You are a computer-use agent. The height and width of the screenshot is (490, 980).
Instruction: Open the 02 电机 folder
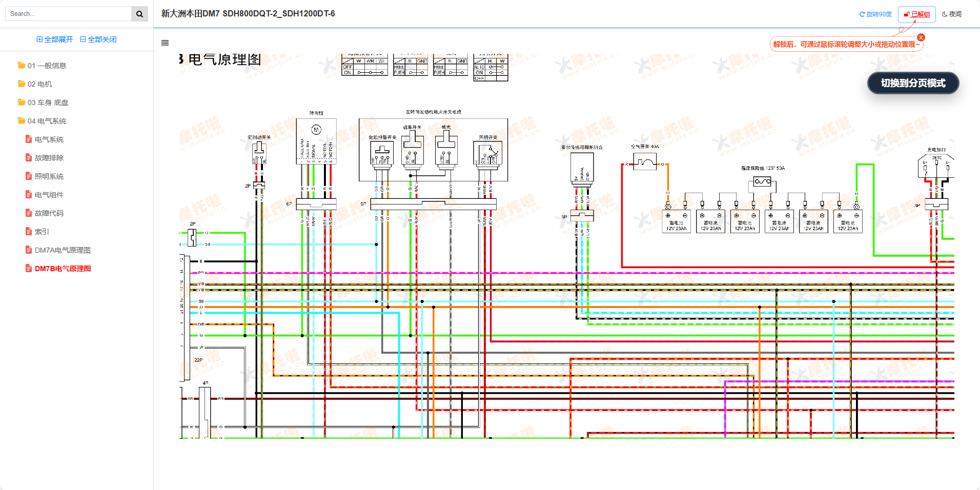point(39,84)
